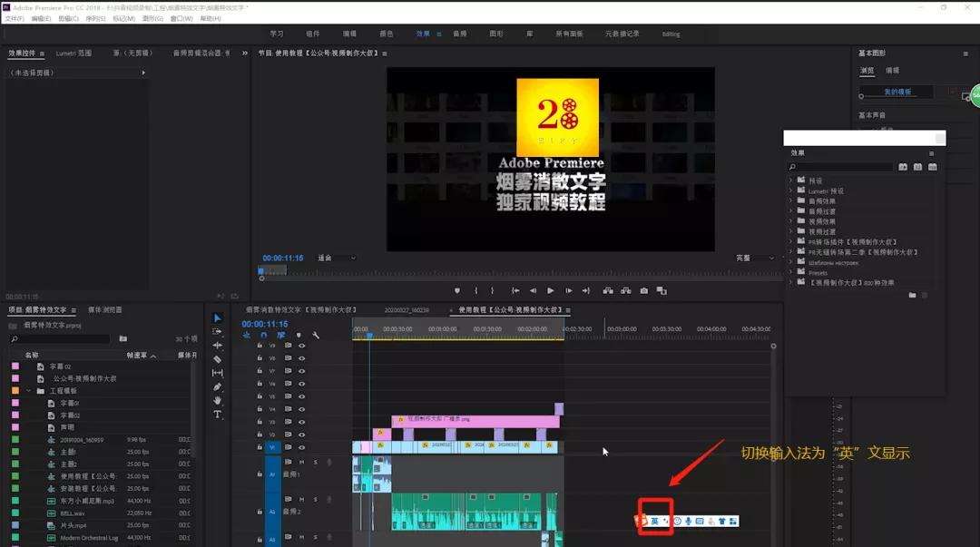The height and width of the screenshot is (547, 980).
Task: Switch to the 图形 workspace
Action: [x=496, y=34]
